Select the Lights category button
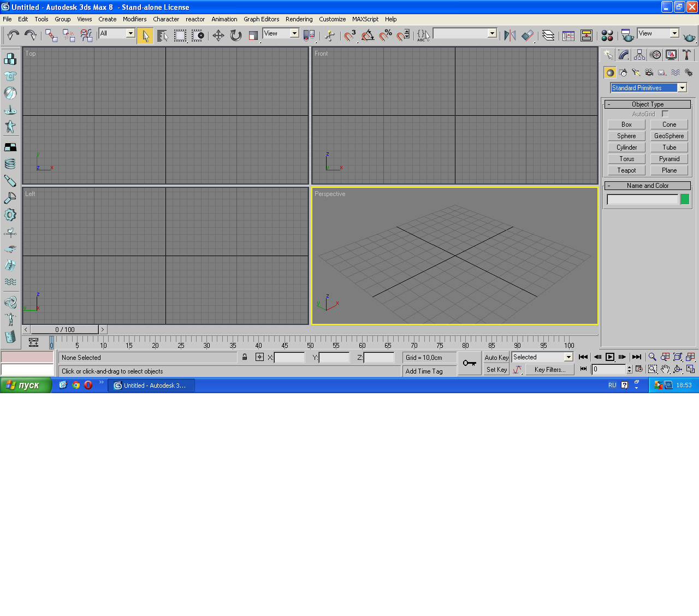Screen dimensions: 699x616 pos(636,73)
